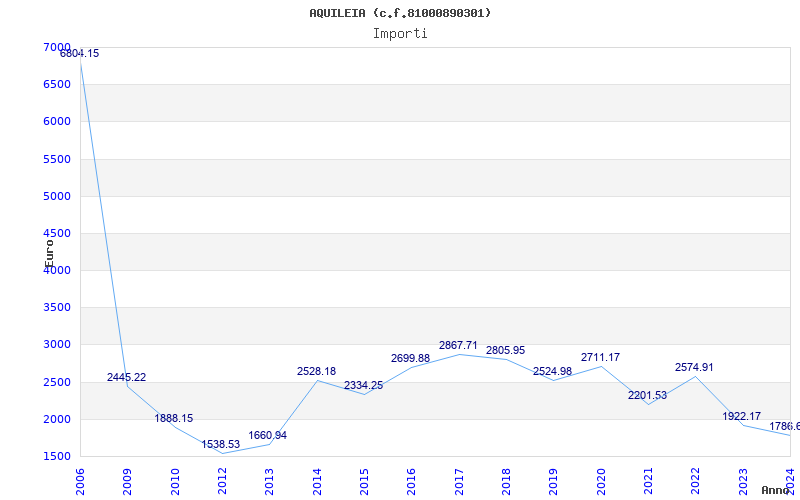Click the x-axis year 2009

point(127,482)
